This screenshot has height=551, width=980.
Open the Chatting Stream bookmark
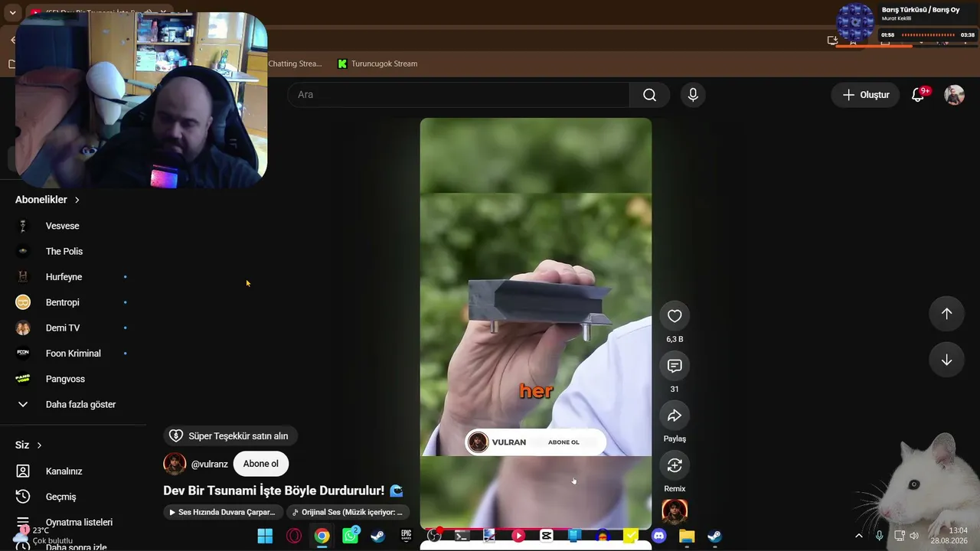(x=295, y=64)
